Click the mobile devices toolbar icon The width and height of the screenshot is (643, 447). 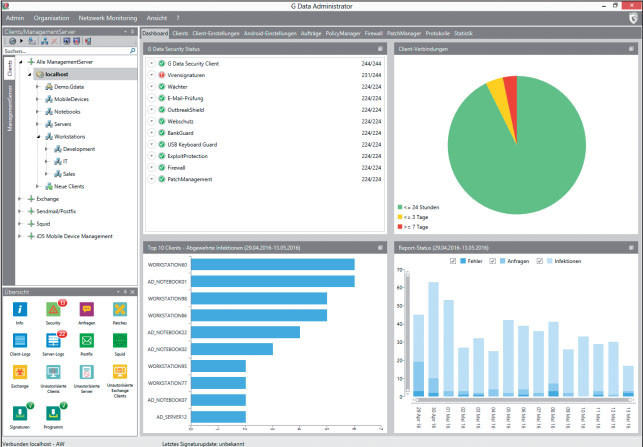click(x=87, y=41)
